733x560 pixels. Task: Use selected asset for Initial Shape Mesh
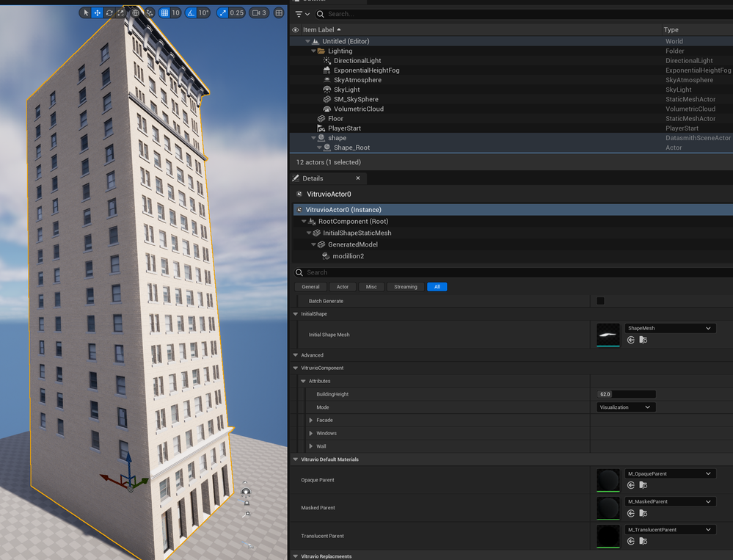point(631,340)
